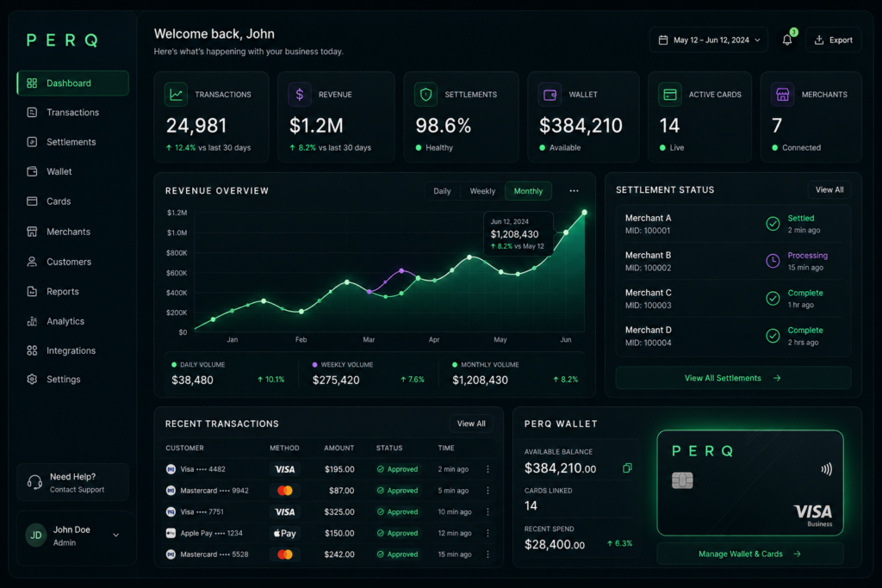This screenshot has width=882, height=588.
Task: Click the Wallet sidebar icon
Action: pos(32,171)
